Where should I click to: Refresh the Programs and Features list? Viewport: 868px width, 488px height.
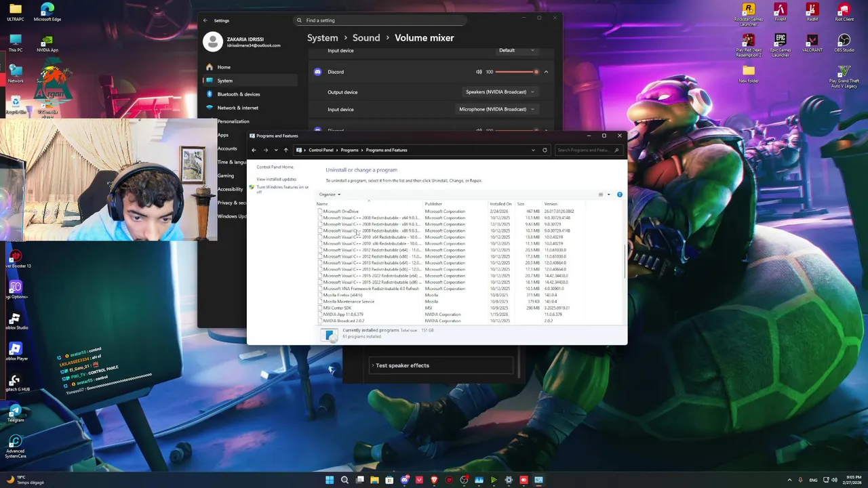pos(545,150)
